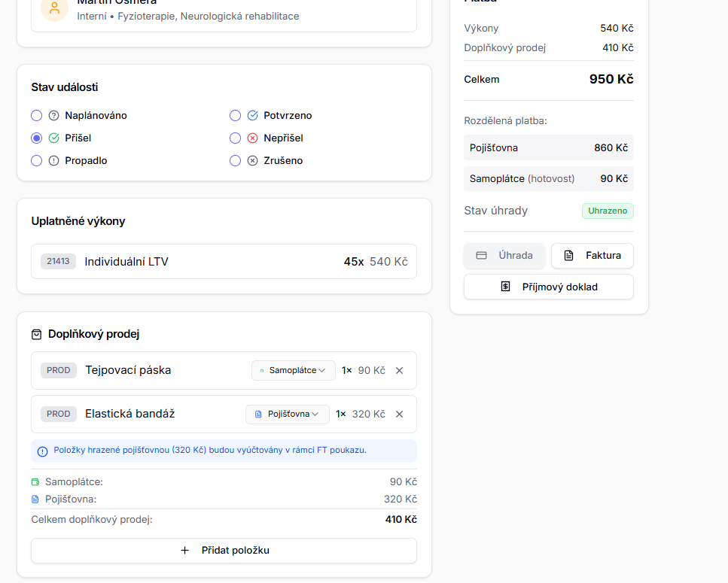Viewport: 728px width, 583px height.
Task: Click the 21413 procedure code badge
Action: tap(58, 262)
